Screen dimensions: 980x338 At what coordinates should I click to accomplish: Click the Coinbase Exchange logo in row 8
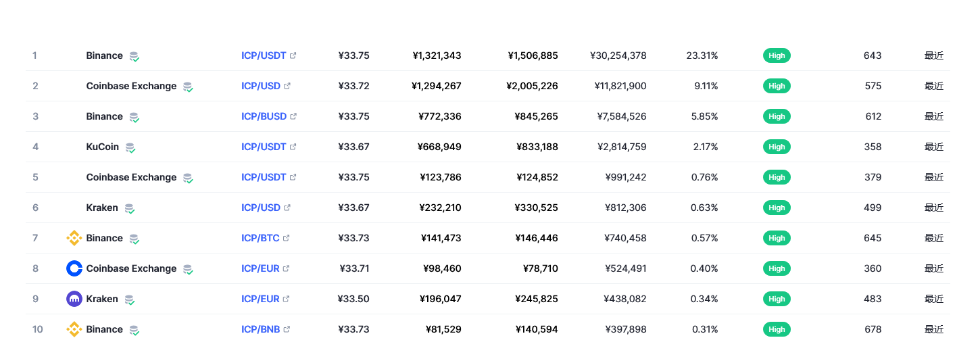pos(74,268)
